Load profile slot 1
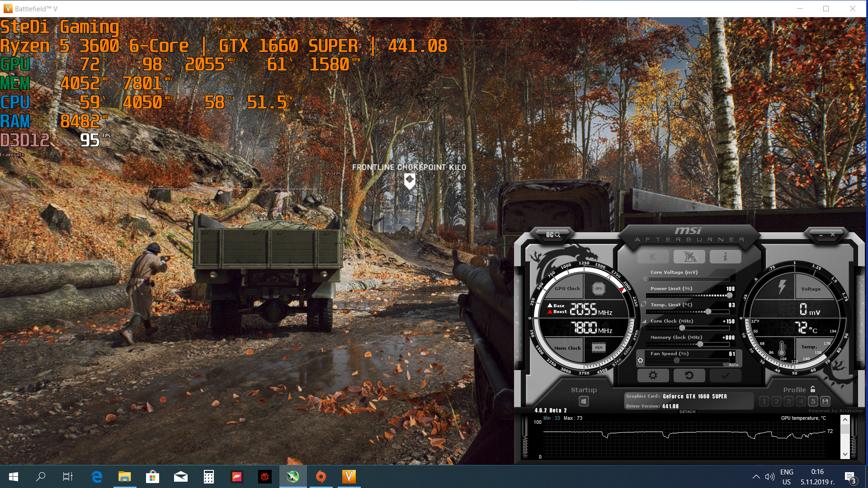The image size is (868, 488). [x=764, y=401]
